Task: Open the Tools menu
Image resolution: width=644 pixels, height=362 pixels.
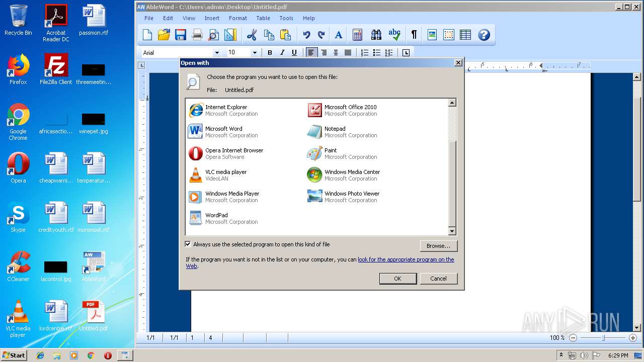Action: pyautogui.click(x=286, y=18)
